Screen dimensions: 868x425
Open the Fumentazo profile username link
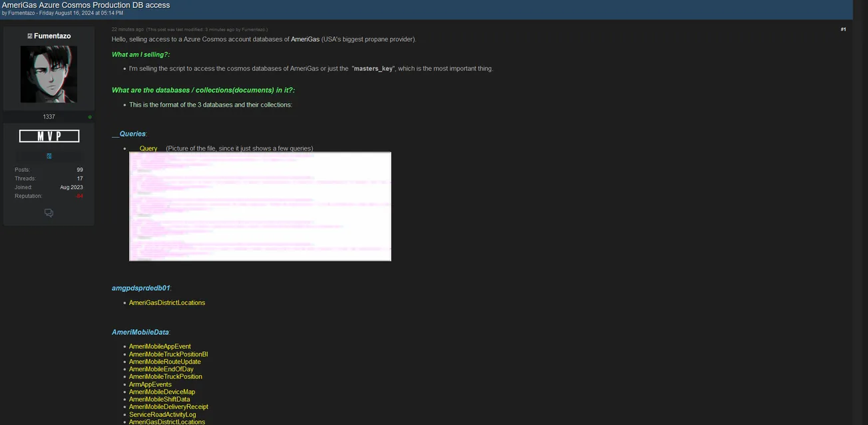coord(53,36)
